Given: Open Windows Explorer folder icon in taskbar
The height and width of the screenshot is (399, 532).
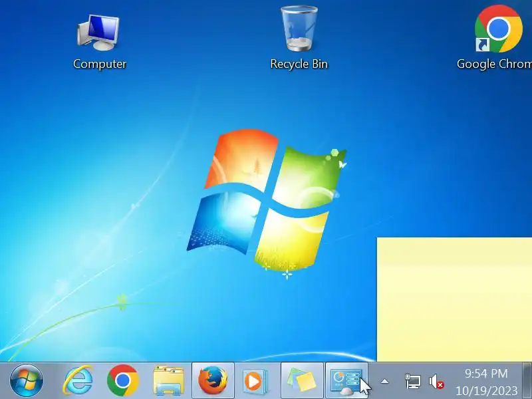Looking at the screenshot, I should 168,380.
